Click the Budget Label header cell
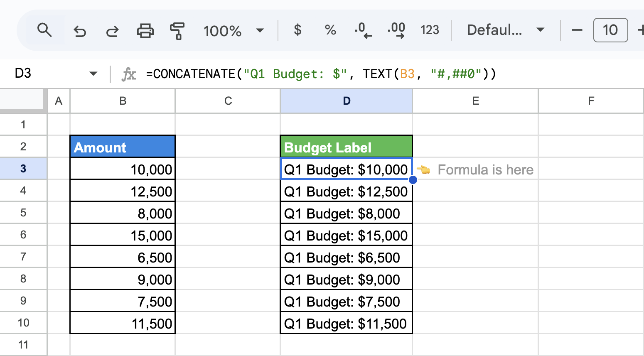644x356 pixels. click(x=347, y=146)
